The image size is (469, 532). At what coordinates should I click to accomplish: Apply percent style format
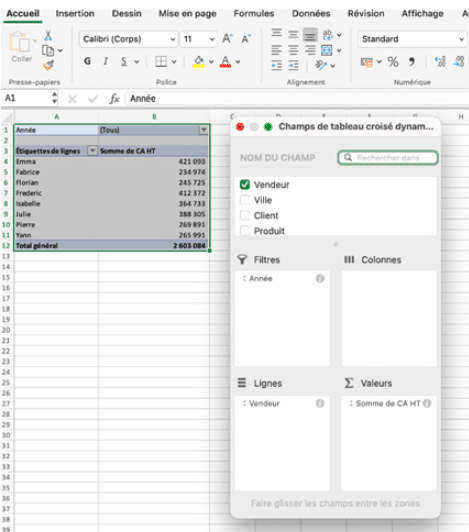(x=393, y=62)
